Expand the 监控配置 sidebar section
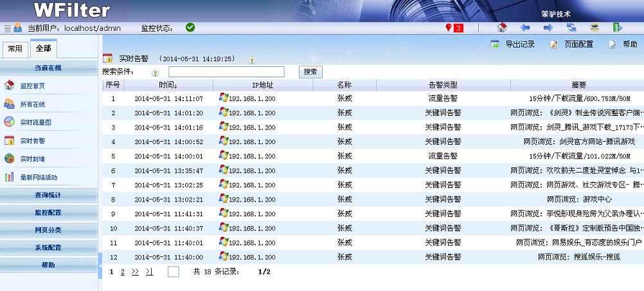Viewport: 644px width, 291px height. coord(49,212)
